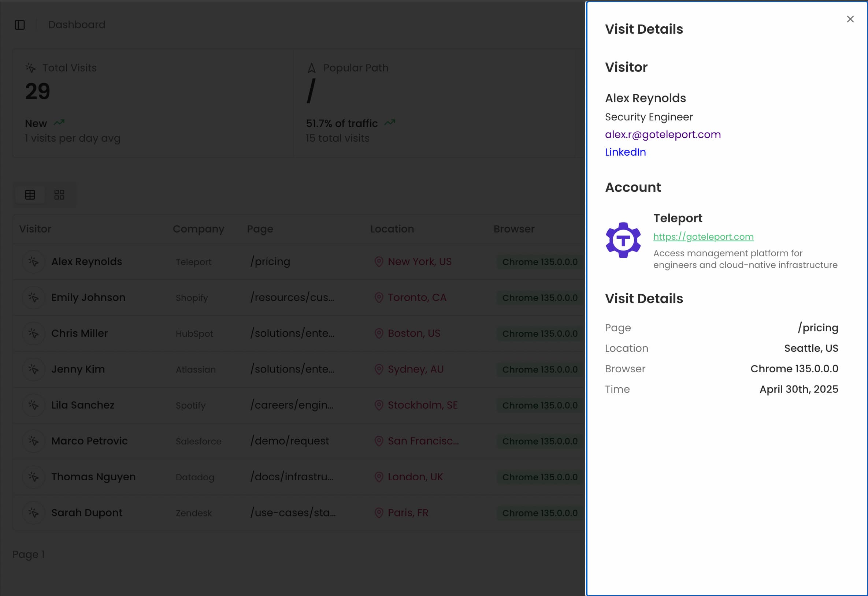Image resolution: width=868 pixels, height=596 pixels.
Task: Click the Page 1 pagination label
Action: point(29,555)
